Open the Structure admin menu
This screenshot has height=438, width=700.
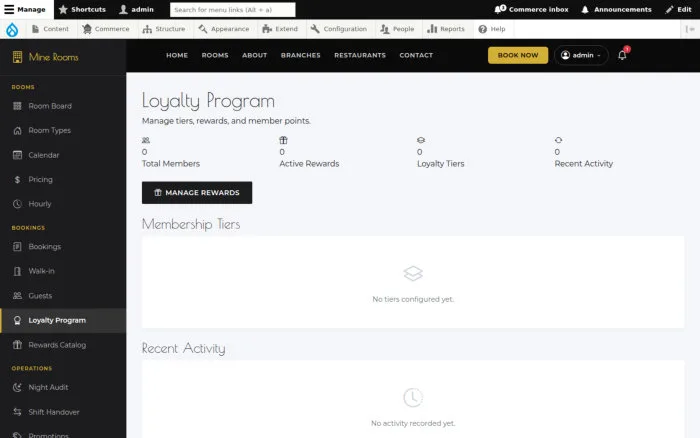[x=163, y=29]
